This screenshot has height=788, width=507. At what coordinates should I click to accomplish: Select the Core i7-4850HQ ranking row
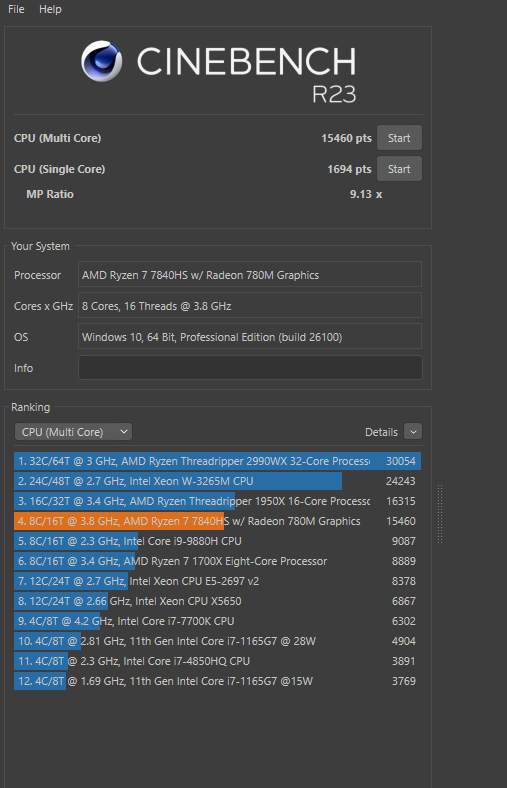(217, 661)
